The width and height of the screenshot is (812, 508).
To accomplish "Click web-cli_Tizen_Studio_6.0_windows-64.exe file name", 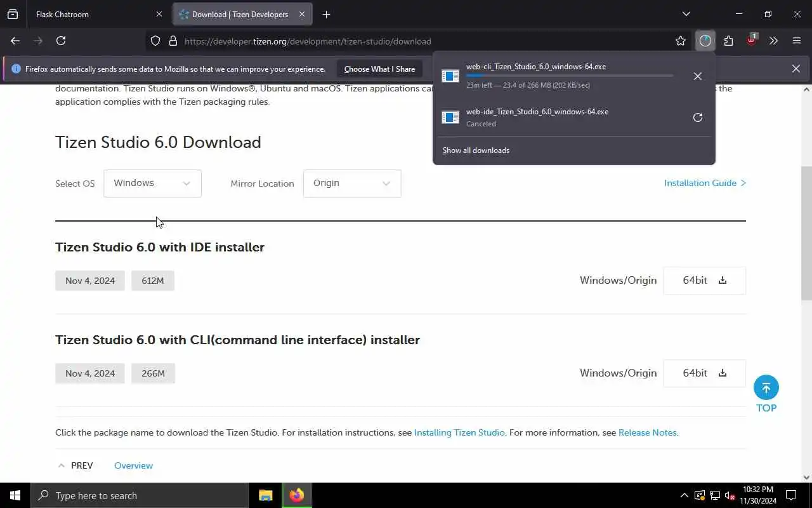I will tap(535, 67).
